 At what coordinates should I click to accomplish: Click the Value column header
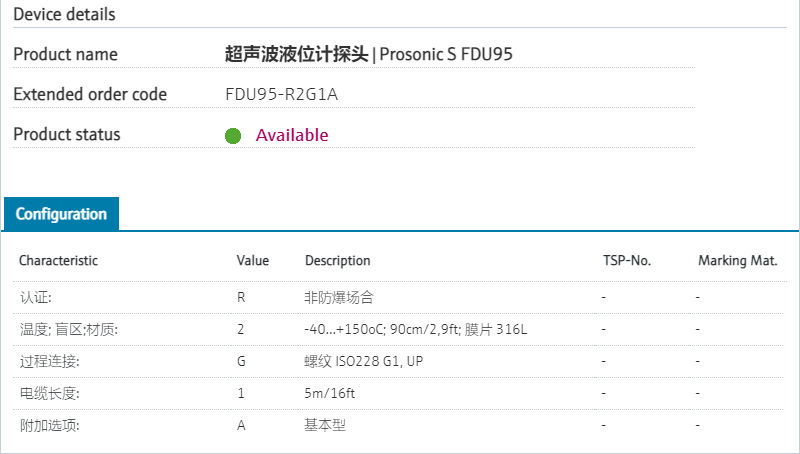pos(252,261)
